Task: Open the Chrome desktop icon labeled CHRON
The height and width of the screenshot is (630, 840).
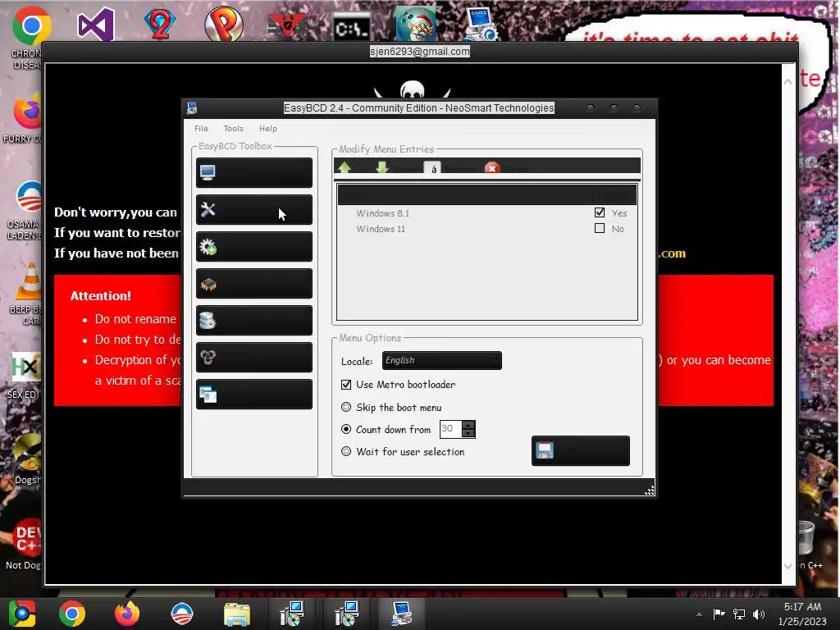Action: (x=31, y=25)
